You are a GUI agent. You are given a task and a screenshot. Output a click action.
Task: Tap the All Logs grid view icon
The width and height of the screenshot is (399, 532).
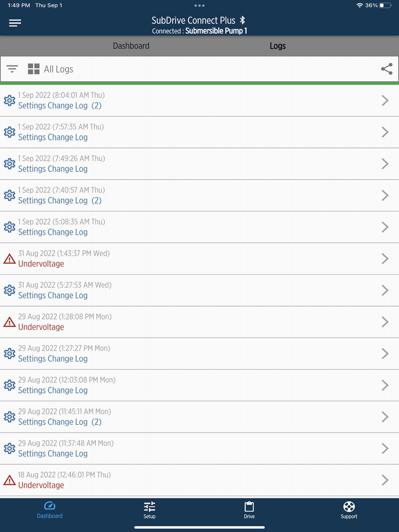tap(34, 69)
